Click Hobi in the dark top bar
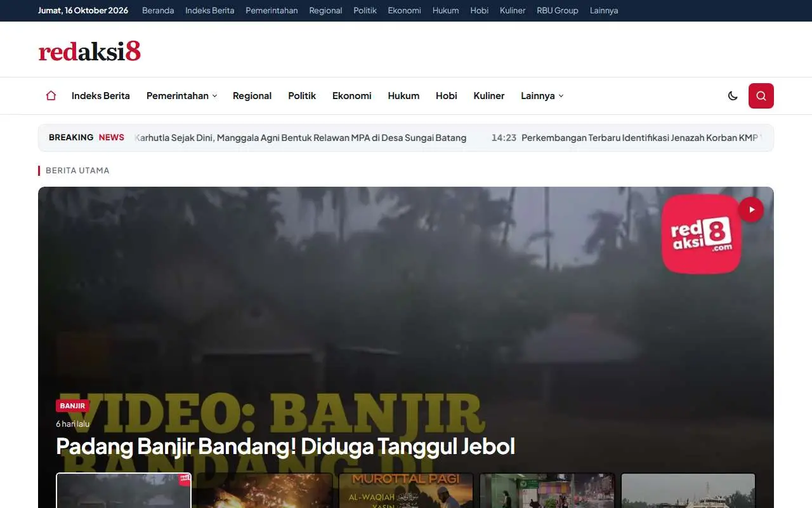812x508 pixels. tap(480, 11)
